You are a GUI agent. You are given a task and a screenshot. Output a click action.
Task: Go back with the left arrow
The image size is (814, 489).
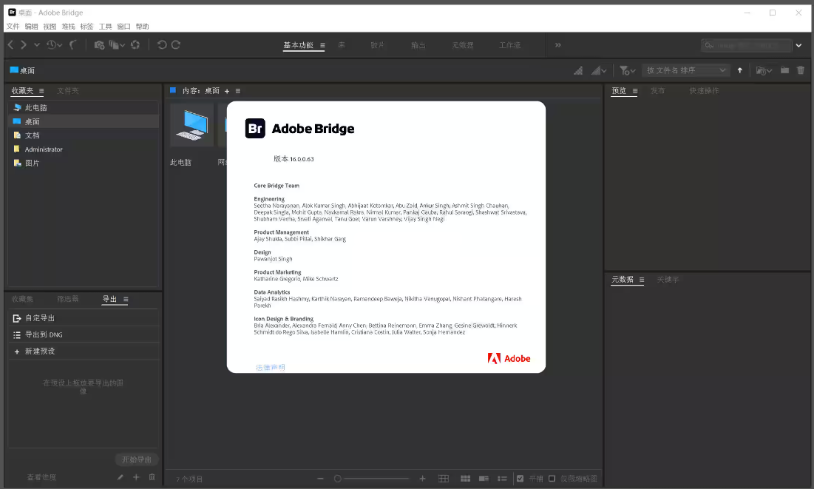pos(11,45)
